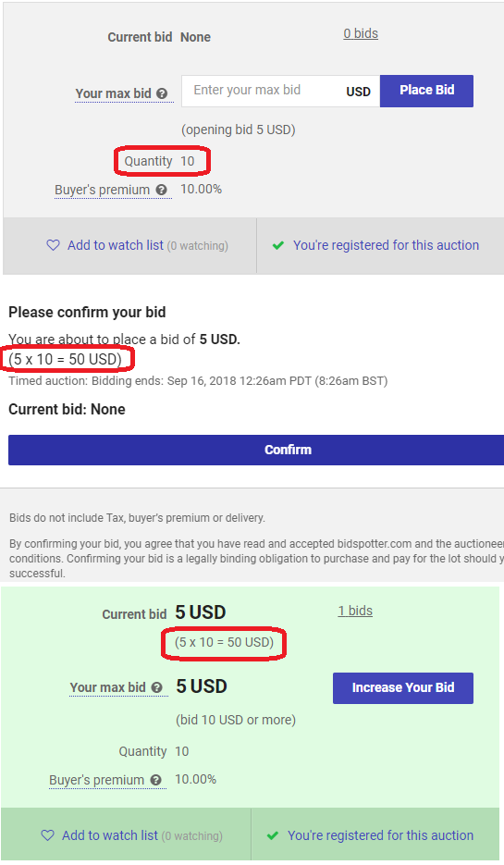
Task: Click the Place Bid button
Action: (427, 91)
